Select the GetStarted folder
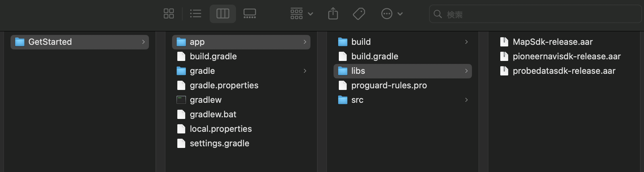This screenshot has width=644, height=172. point(80,42)
